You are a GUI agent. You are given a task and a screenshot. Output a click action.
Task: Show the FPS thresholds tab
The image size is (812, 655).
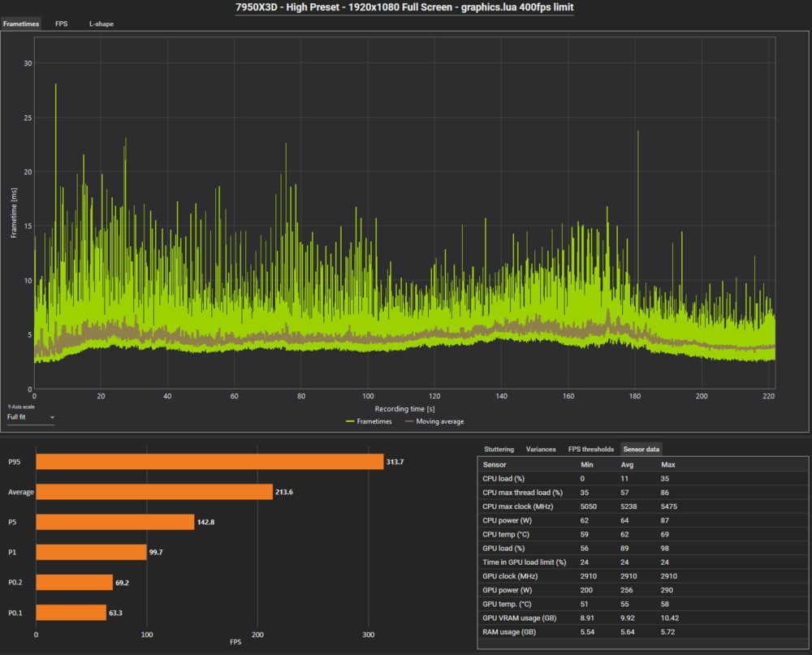[590, 449]
